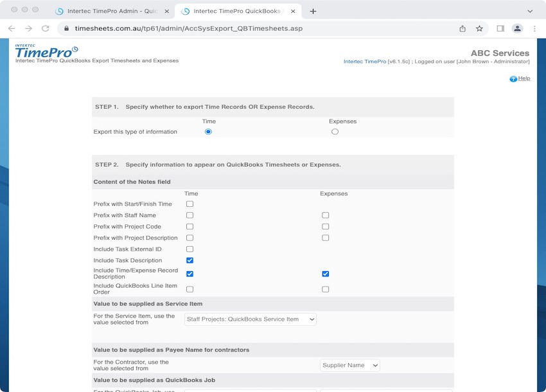This screenshot has height=392, width=546.
Task: Uncheck Time/Expense Record Description under Expenses
Action: [325, 274]
